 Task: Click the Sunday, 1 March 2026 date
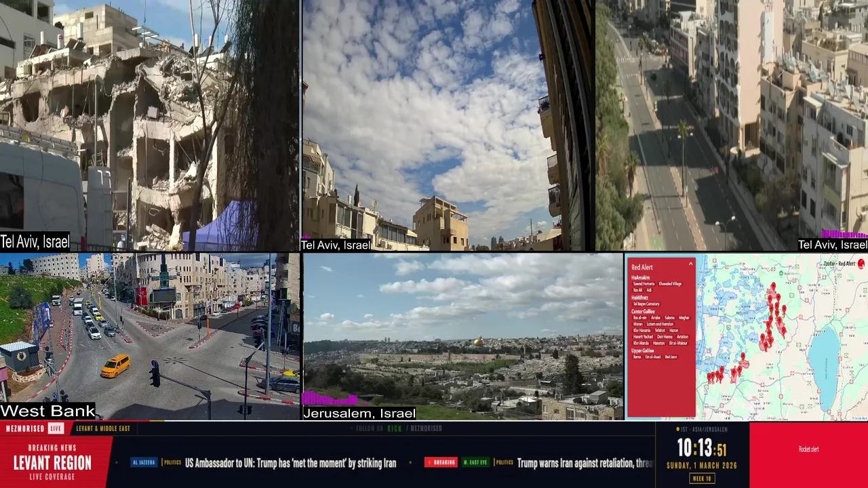pyautogui.click(x=702, y=466)
